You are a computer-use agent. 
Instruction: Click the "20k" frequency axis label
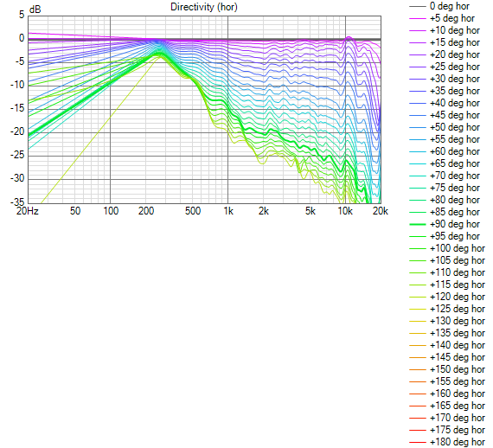click(x=381, y=211)
